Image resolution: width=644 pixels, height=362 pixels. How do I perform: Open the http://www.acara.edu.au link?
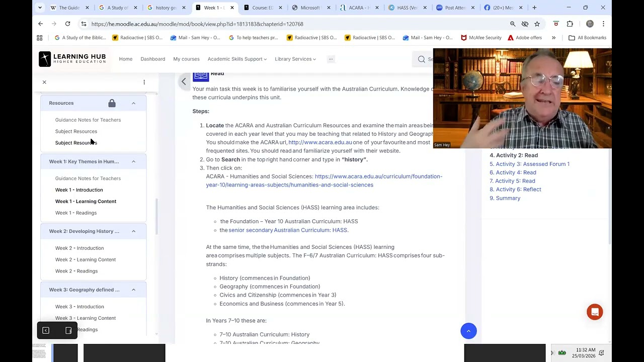pos(320,142)
